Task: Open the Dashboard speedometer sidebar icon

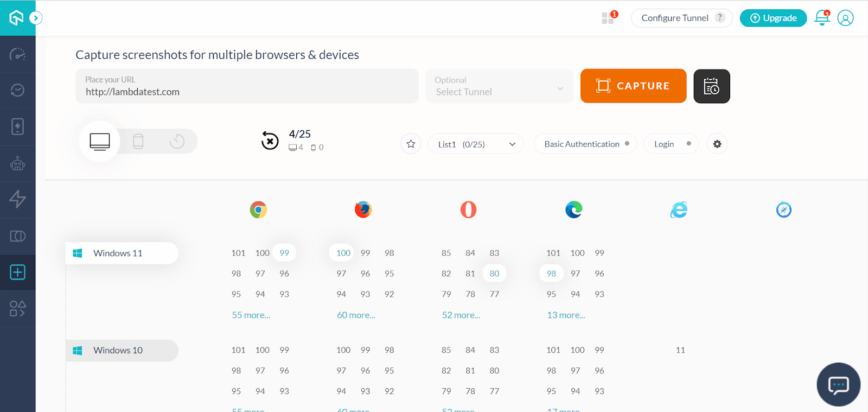Action: click(17, 54)
